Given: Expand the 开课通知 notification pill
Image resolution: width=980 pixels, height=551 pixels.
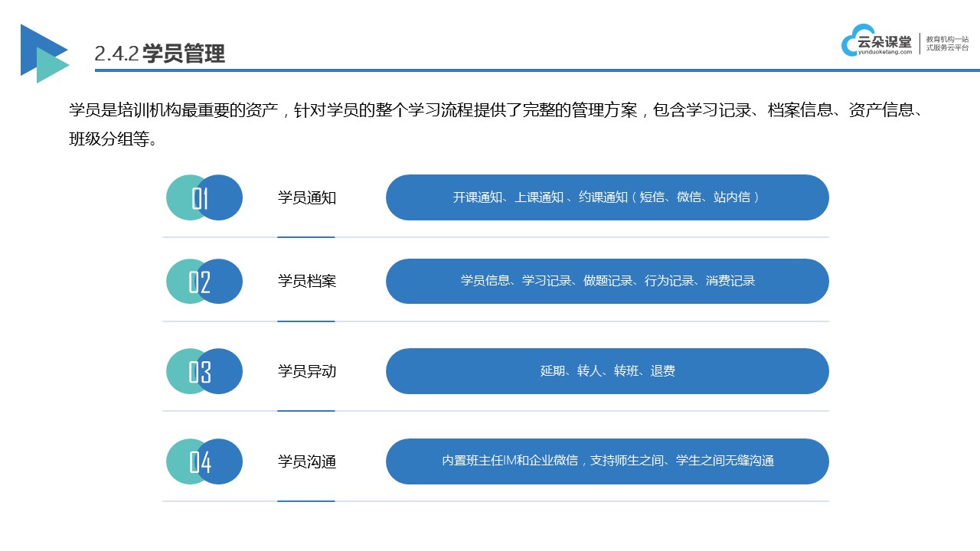Looking at the screenshot, I should pyautogui.click(x=607, y=197).
